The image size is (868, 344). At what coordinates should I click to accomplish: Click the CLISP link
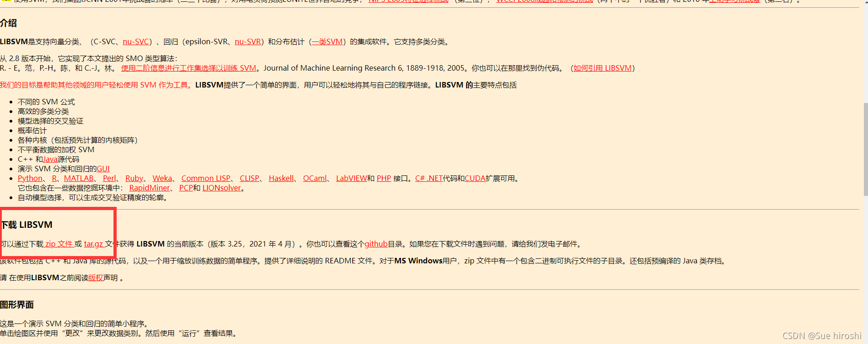pyautogui.click(x=250, y=179)
